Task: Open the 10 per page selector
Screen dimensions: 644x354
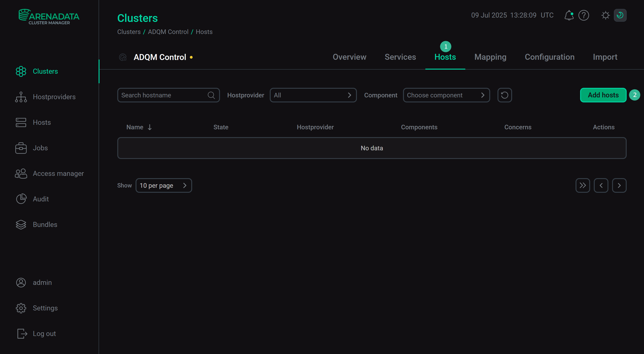Action: [x=164, y=185]
